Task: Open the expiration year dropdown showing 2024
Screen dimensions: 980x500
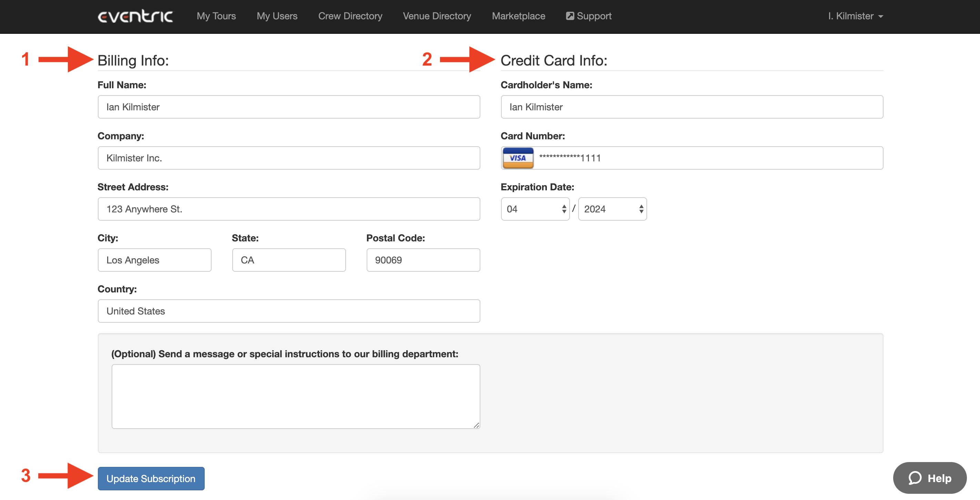Action: pyautogui.click(x=613, y=209)
